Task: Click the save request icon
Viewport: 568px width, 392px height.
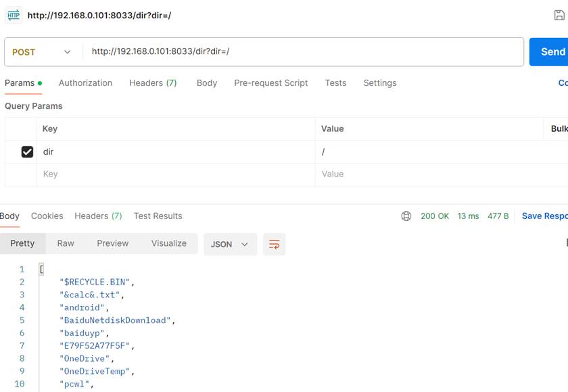Action: tap(559, 15)
